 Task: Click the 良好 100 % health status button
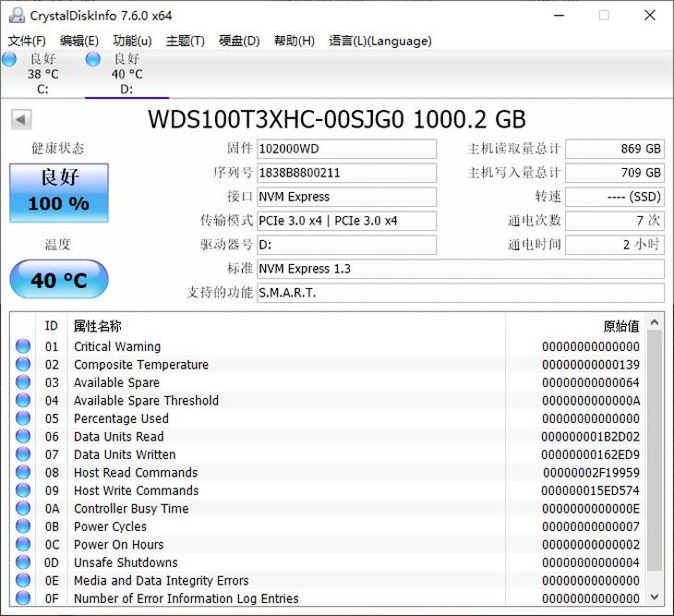(59, 193)
